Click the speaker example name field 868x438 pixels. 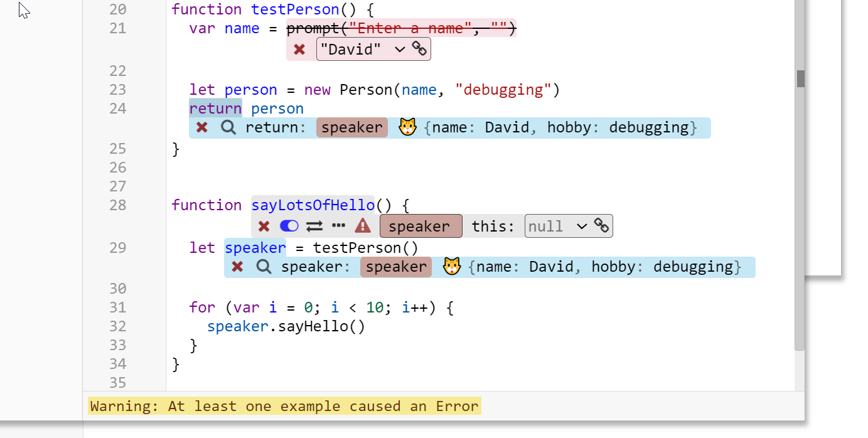coord(421,226)
